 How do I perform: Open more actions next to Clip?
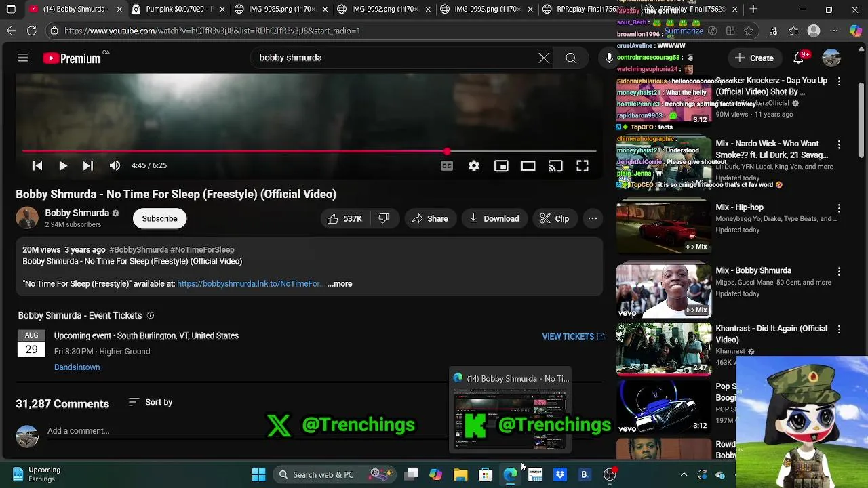point(593,218)
